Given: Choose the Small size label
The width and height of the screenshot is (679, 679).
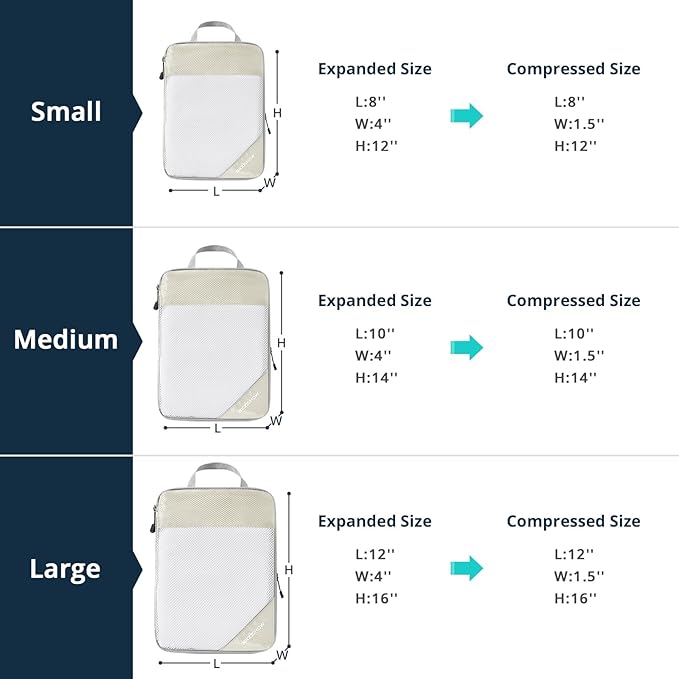Looking at the screenshot, I should click(66, 111).
